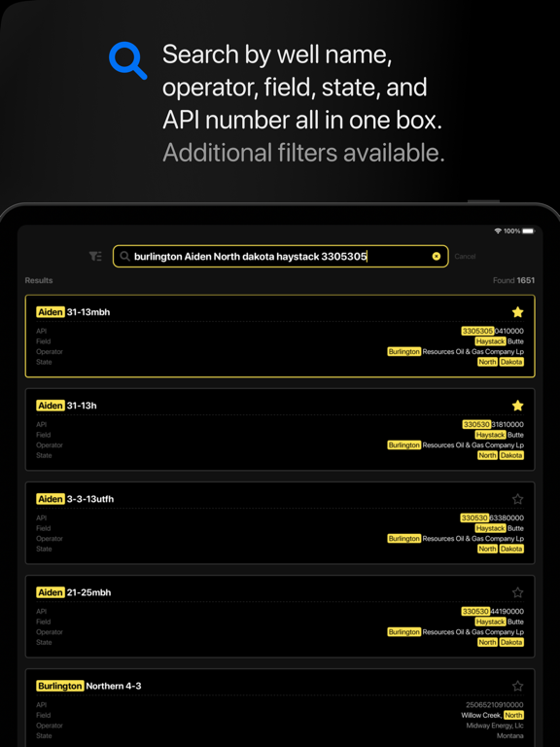The image size is (560, 747).
Task: Click the large blue search magnifier icon
Action: (x=127, y=60)
